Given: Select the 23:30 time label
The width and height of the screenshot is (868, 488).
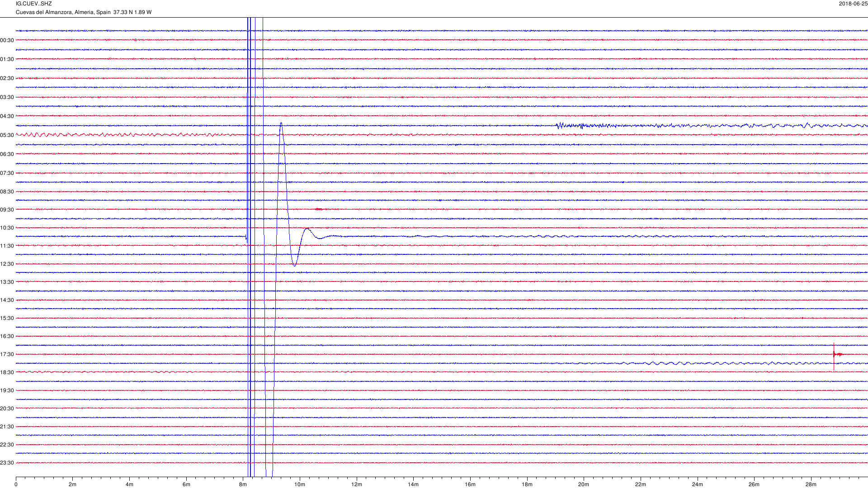Looking at the screenshot, I should [7, 463].
